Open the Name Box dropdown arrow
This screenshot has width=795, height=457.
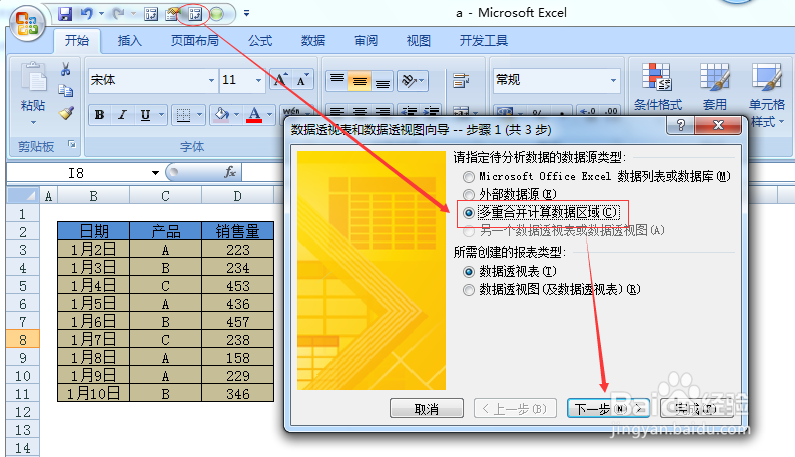point(155,173)
